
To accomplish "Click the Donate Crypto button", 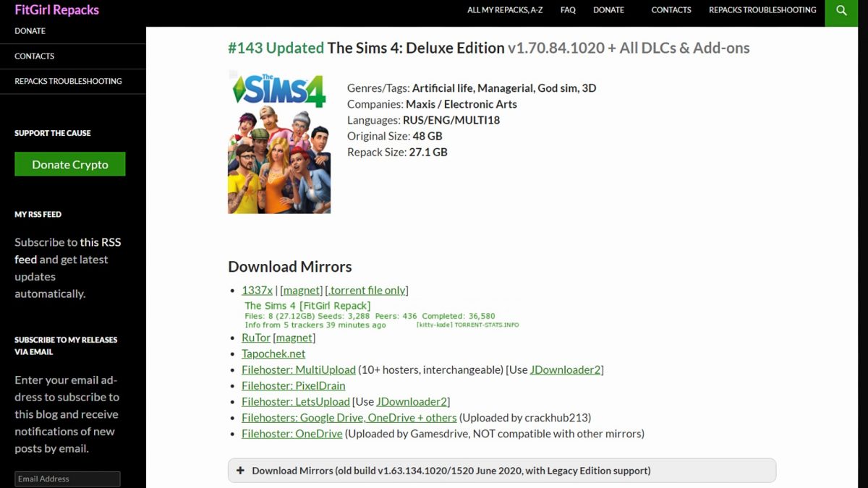I will click(x=70, y=164).
